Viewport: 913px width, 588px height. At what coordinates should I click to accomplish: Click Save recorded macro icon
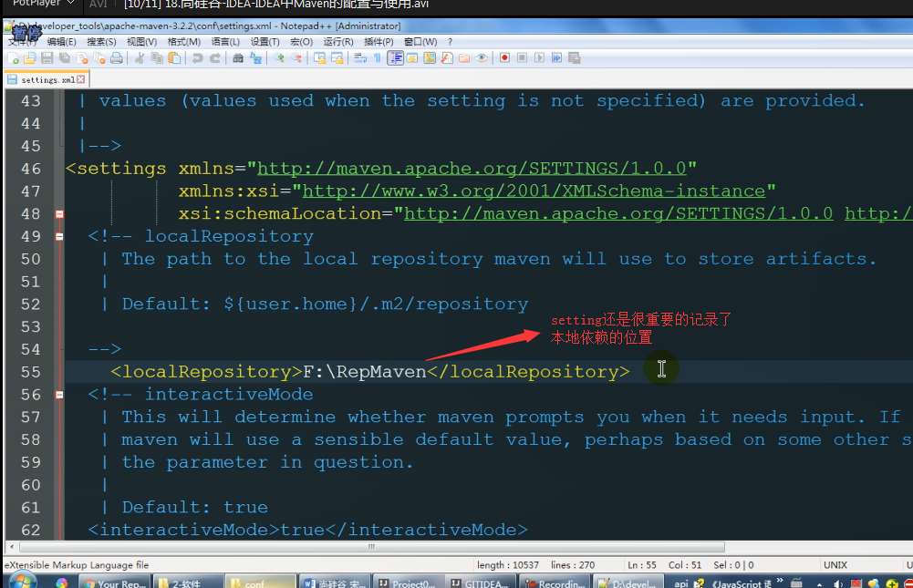click(574, 58)
